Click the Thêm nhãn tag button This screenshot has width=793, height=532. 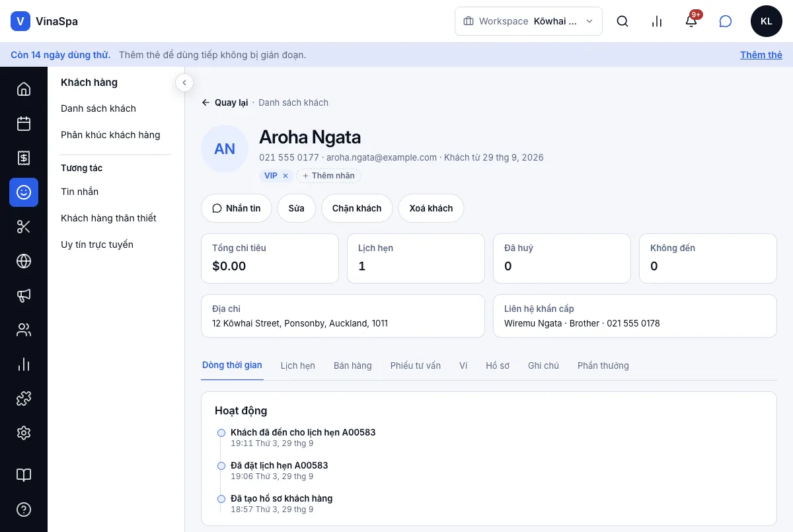click(328, 176)
